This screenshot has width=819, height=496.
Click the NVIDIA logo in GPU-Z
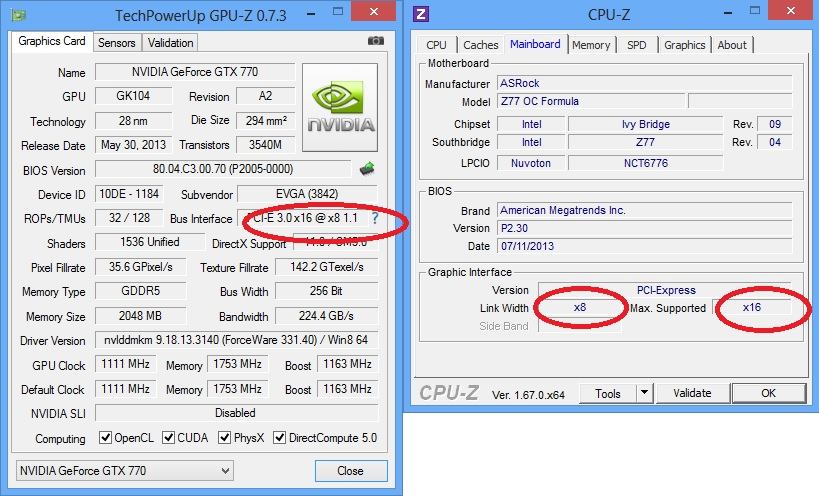tap(340, 108)
